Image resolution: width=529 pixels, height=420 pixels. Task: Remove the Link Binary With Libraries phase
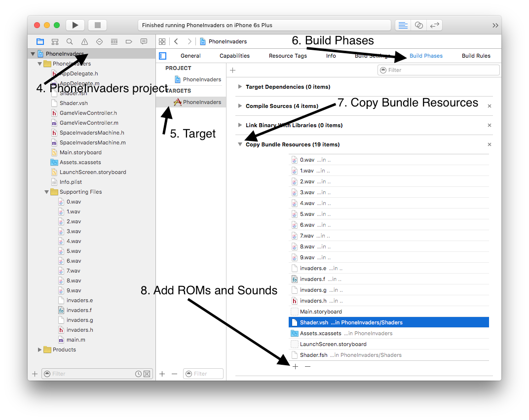click(490, 125)
